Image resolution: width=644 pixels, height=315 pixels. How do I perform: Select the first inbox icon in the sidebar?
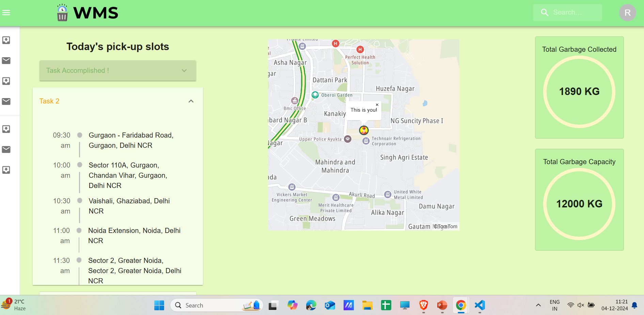6,40
